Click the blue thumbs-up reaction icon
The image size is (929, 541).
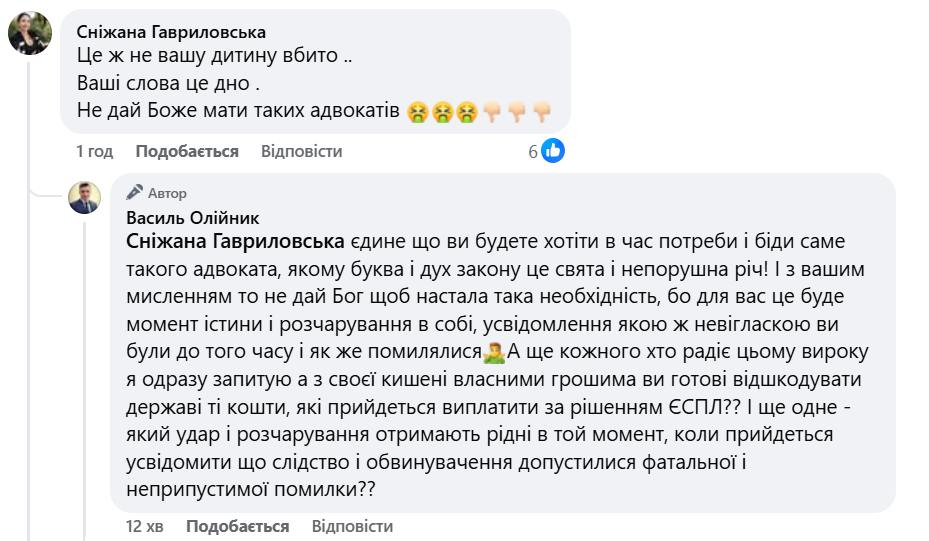(554, 151)
